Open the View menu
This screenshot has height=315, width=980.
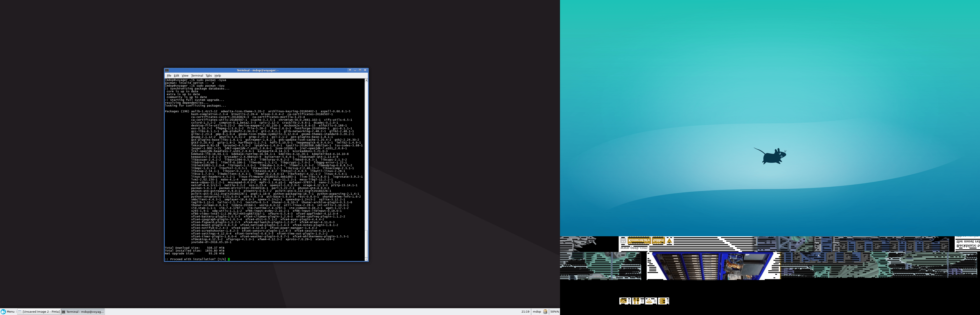(x=185, y=76)
